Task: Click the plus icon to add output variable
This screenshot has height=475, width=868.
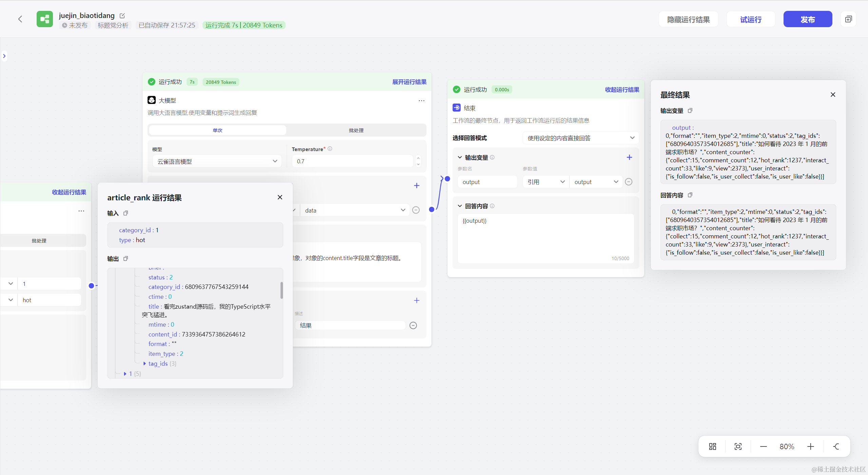Action: coord(629,157)
